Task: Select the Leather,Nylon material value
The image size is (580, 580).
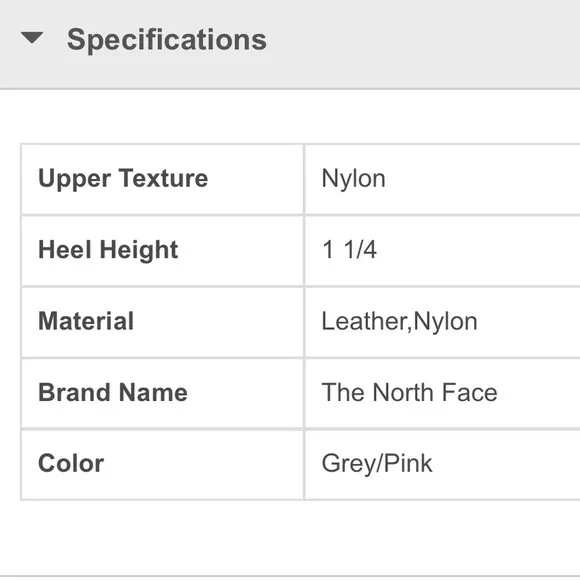Action: [x=399, y=321]
